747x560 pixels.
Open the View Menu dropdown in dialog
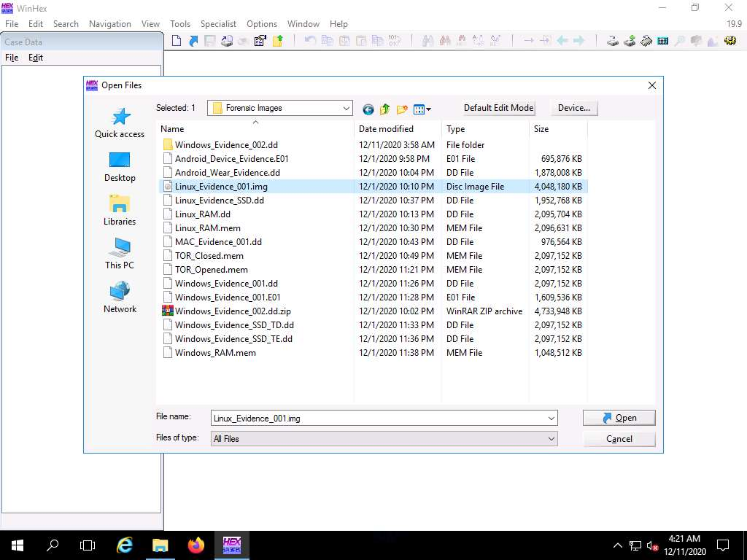pos(422,110)
